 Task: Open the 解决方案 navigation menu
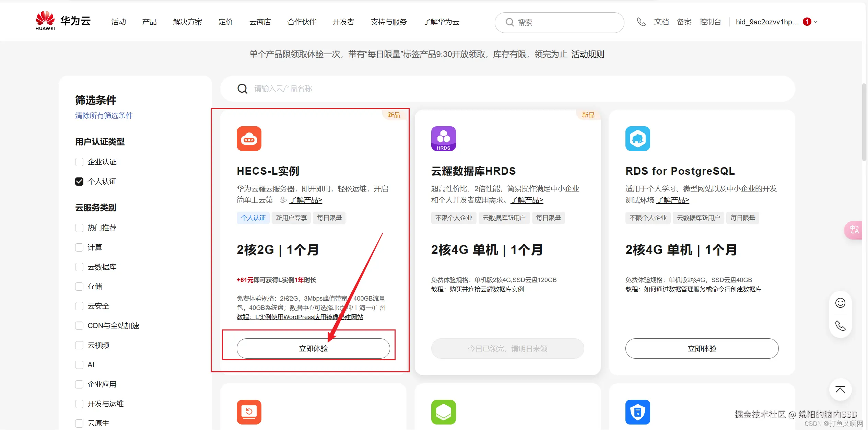188,22
